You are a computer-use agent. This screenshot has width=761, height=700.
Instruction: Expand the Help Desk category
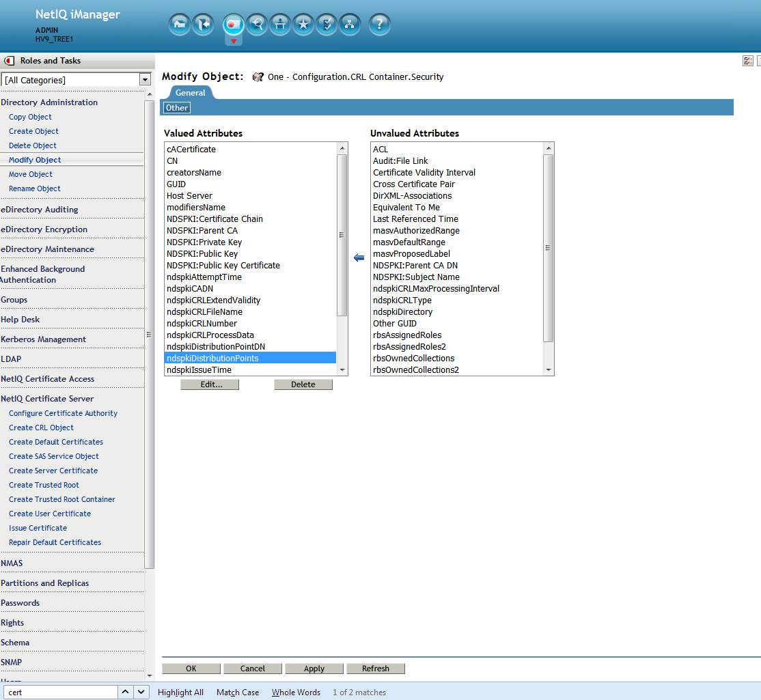(x=20, y=320)
